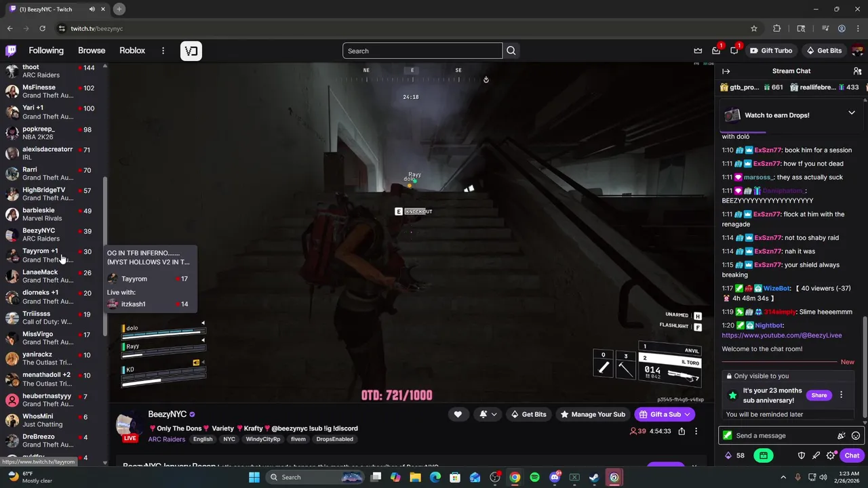Open the chat shield mode icon
The width and height of the screenshot is (868, 488).
[802, 455]
